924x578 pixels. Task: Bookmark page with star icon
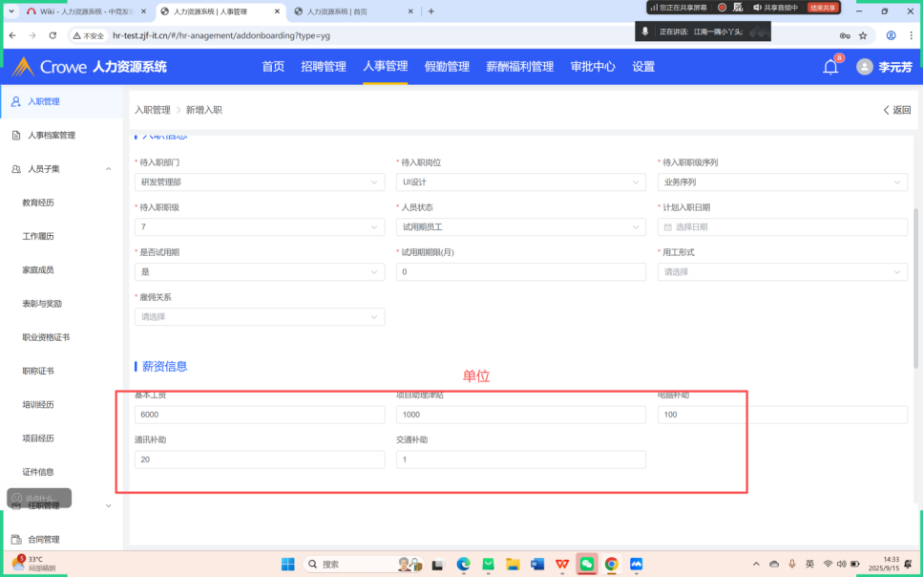(x=863, y=35)
